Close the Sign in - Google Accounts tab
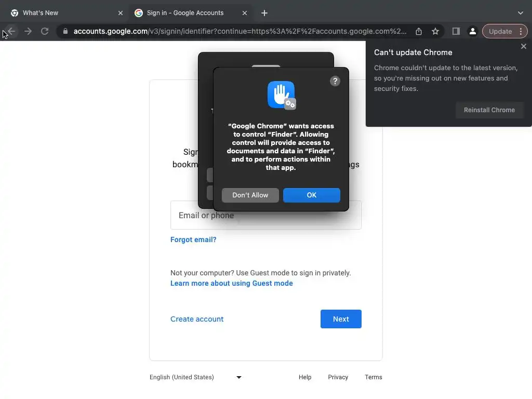This screenshot has height=399, width=532. coord(245,13)
